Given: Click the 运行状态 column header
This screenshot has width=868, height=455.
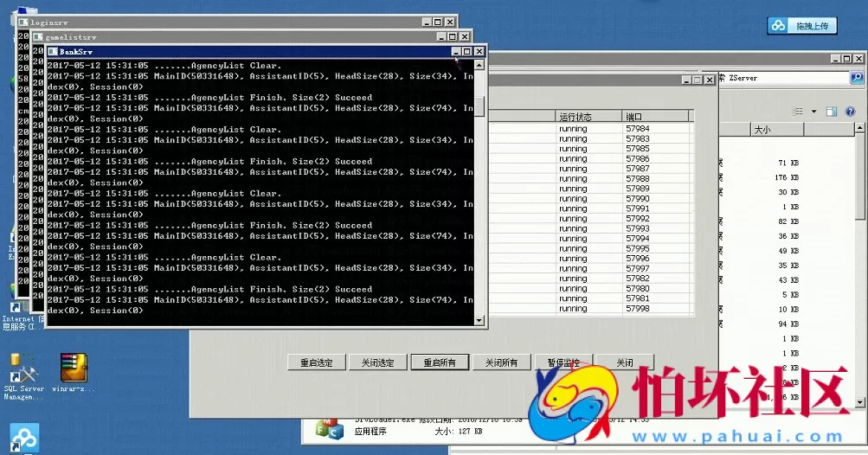Looking at the screenshot, I should click(x=588, y=116).
